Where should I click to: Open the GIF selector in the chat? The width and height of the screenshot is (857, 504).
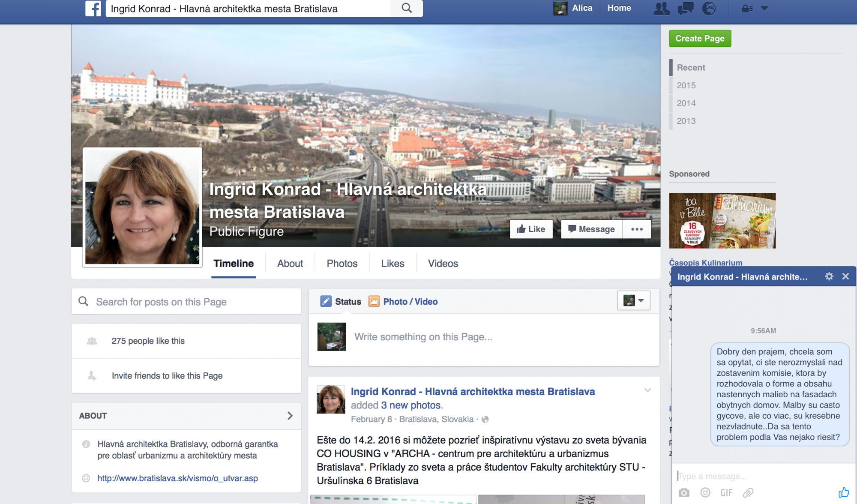tap(726, 493)
